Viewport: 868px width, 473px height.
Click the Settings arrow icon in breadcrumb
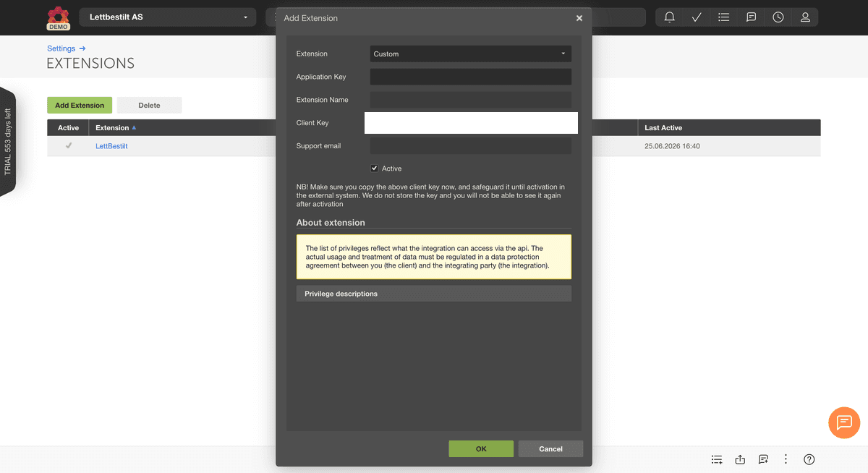coord(82,48)
